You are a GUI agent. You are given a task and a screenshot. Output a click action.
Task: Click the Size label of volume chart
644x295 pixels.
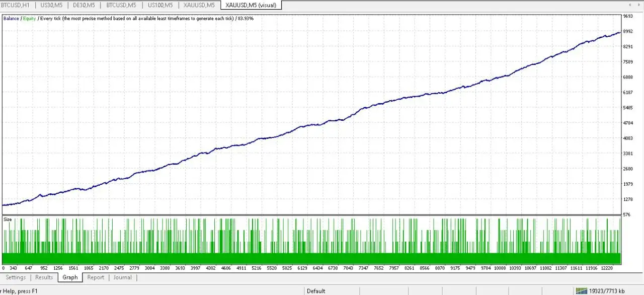coord(8,219)
